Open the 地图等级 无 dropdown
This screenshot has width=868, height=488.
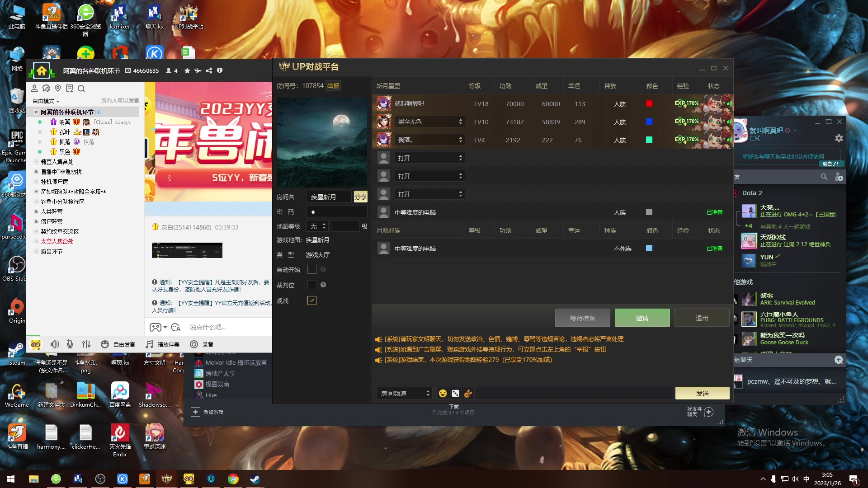point(318,226)
